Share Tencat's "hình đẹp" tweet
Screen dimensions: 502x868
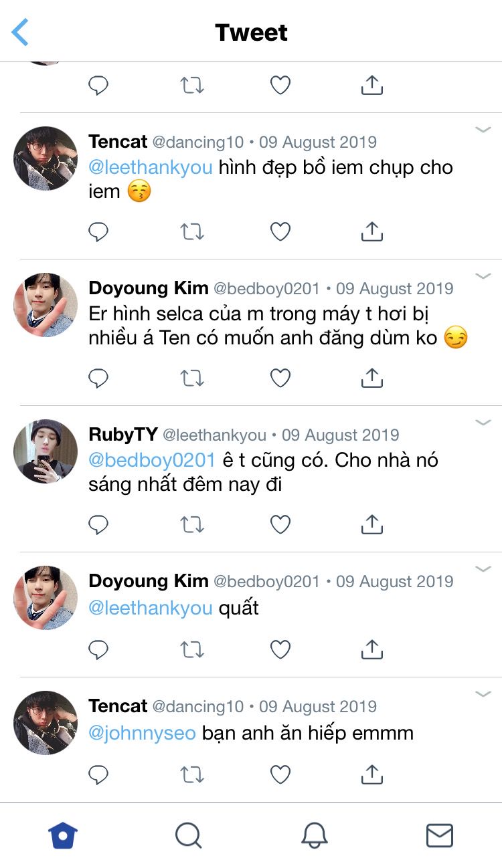tap(371, 231)
